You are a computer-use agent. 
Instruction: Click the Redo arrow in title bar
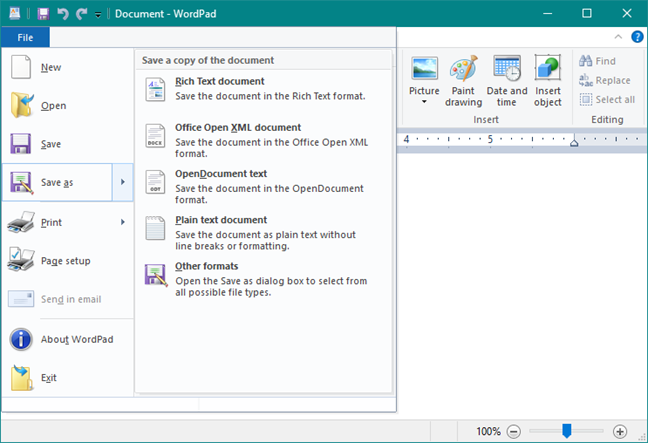click(x=81, y=14)
